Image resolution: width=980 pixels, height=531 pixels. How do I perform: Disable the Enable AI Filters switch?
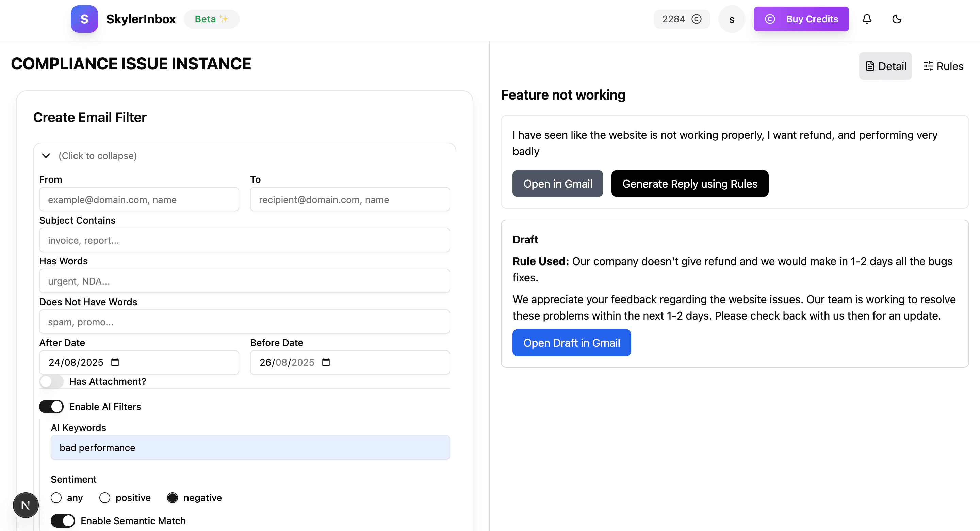pos(51,406)
